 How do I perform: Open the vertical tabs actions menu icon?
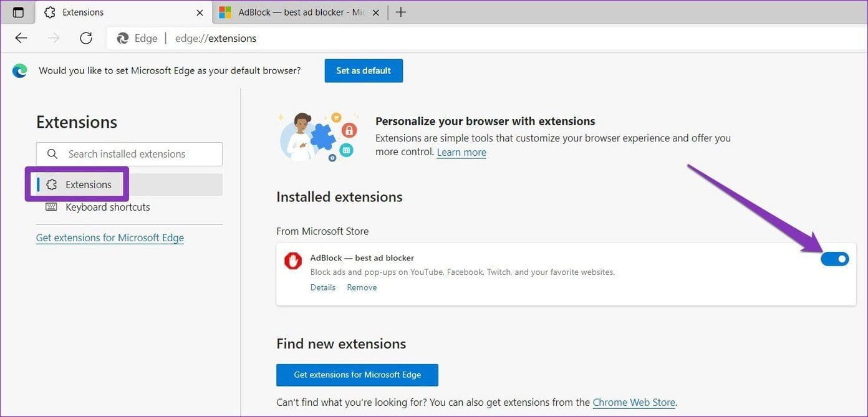click(18, 12)
